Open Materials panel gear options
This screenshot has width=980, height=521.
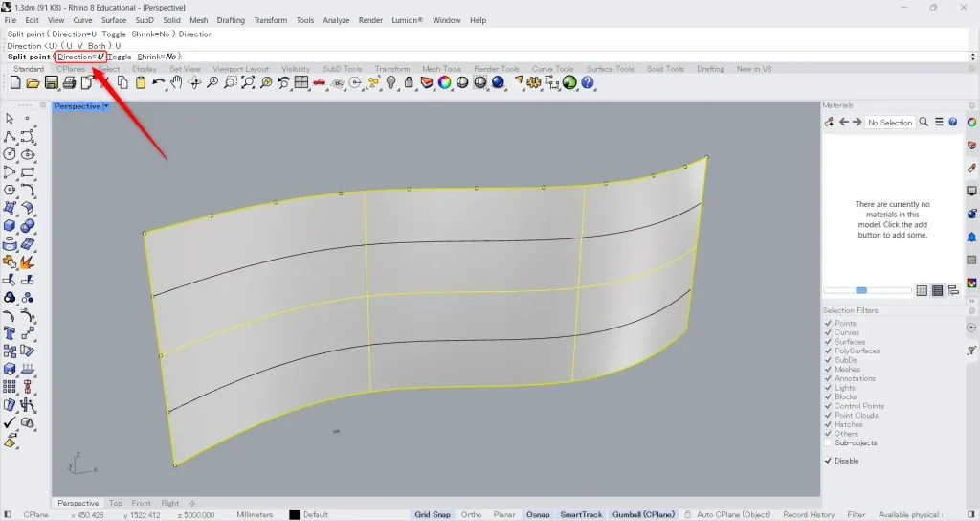(972, 105)
